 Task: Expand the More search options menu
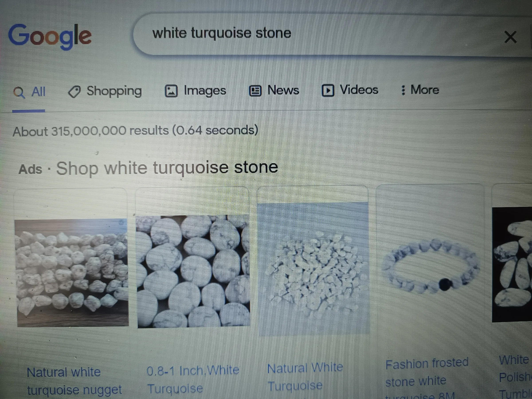(420, 90)
